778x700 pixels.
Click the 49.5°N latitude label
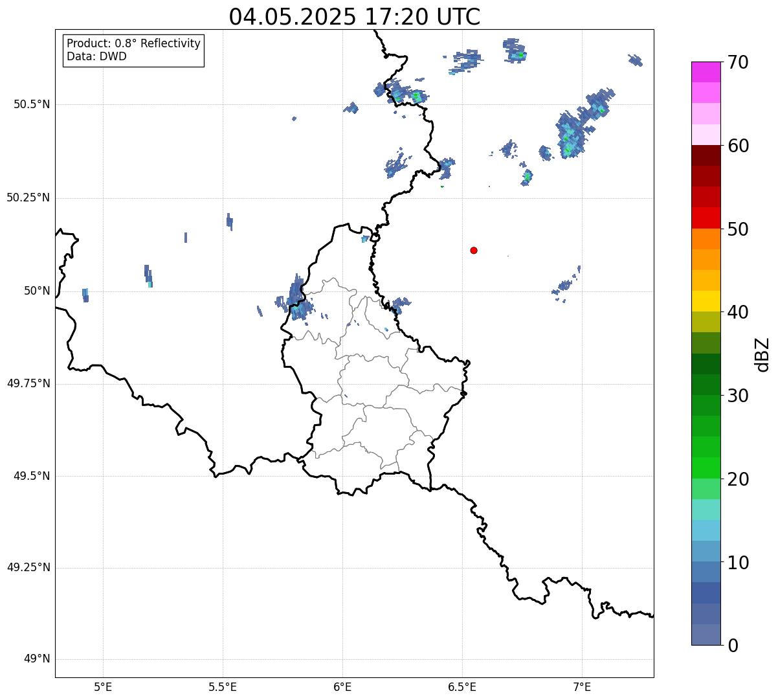point(32,476)
